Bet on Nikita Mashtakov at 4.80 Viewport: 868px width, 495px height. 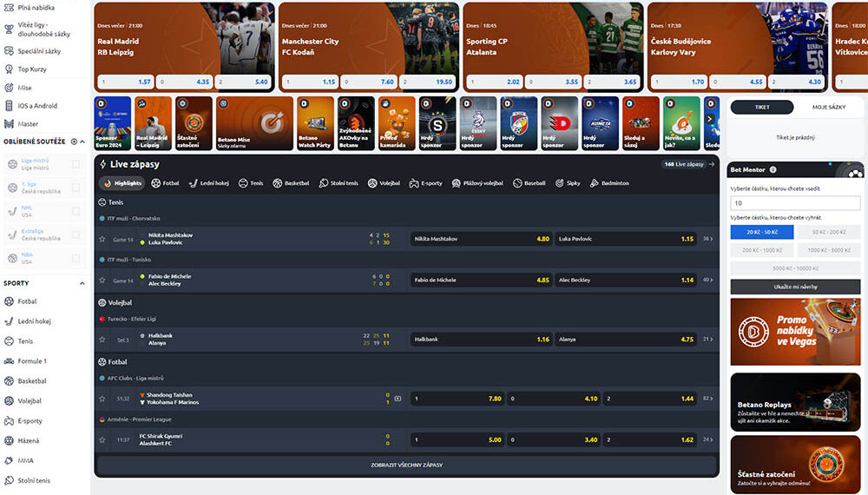tap(481, 239)
